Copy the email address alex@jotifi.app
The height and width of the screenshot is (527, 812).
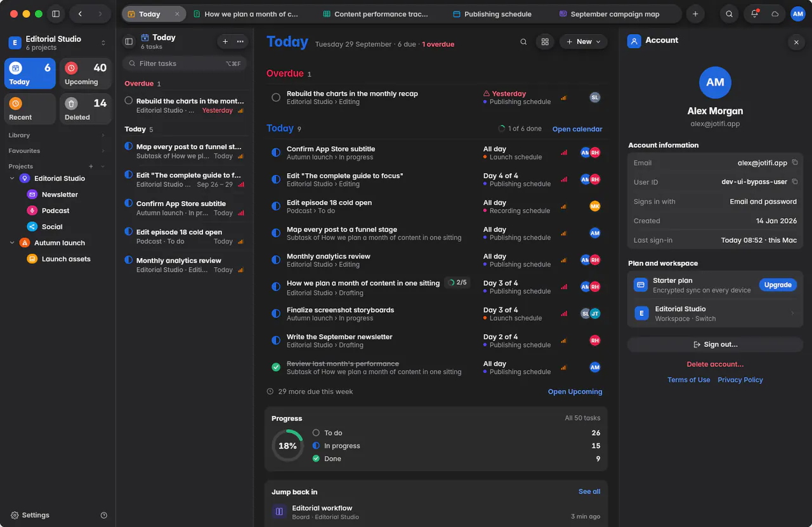coord(795,162)
